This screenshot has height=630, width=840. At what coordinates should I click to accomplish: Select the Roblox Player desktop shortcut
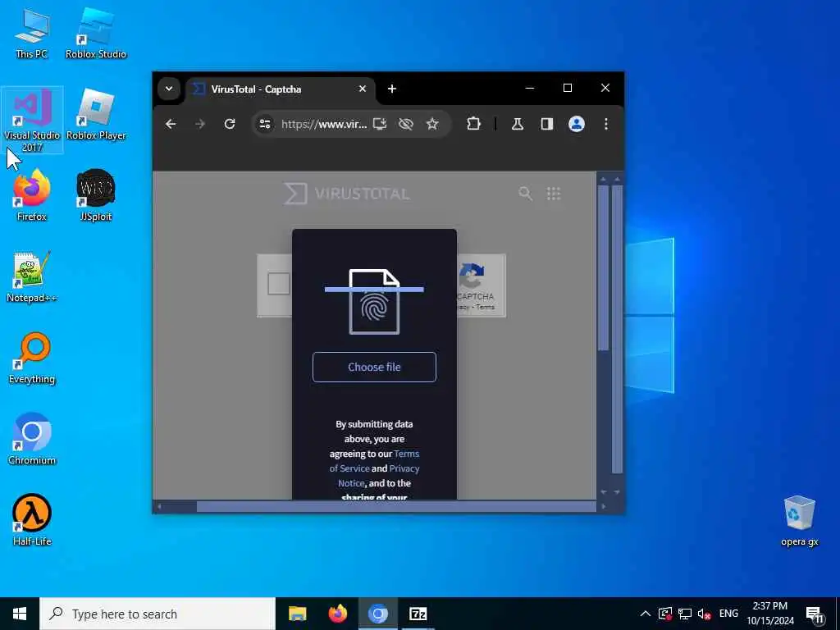click(x=96, y=115)
